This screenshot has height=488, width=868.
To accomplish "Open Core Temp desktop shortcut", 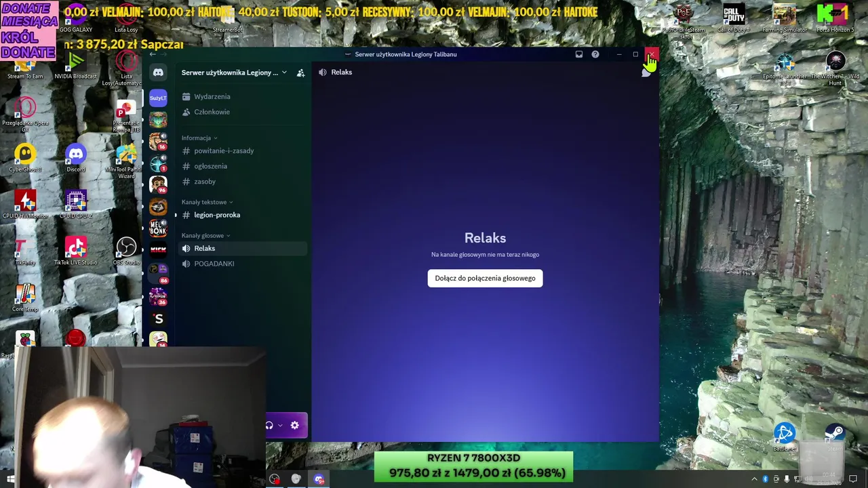I will pos(25,298).
